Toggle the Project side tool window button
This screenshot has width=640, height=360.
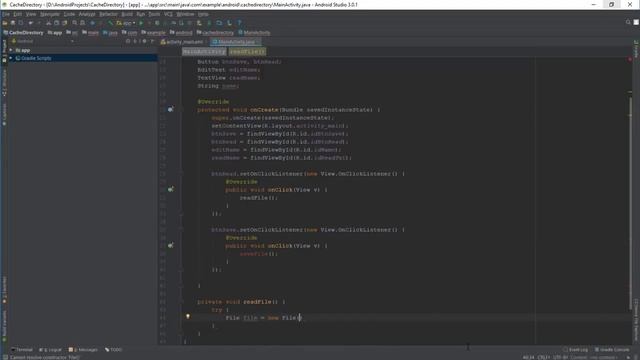4,50
